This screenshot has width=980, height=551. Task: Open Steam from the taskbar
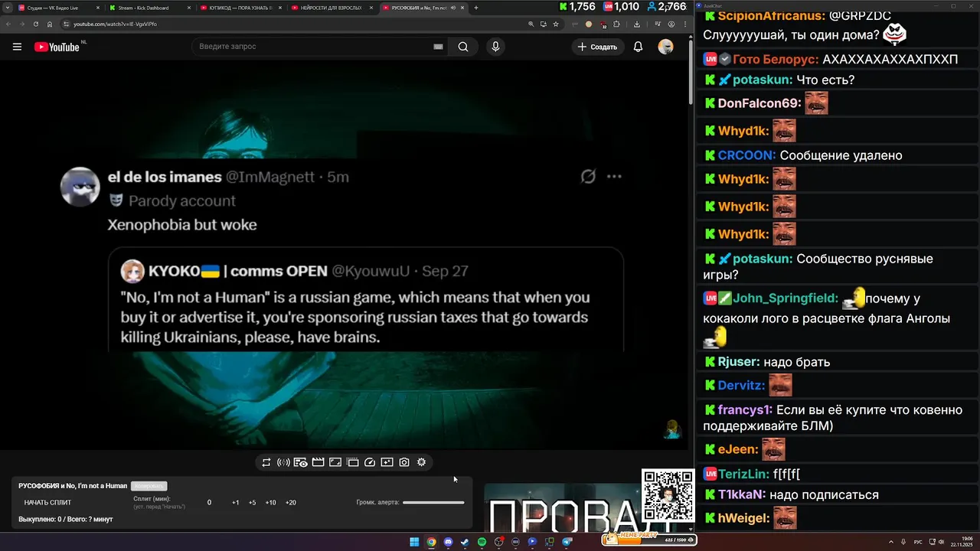465,542
